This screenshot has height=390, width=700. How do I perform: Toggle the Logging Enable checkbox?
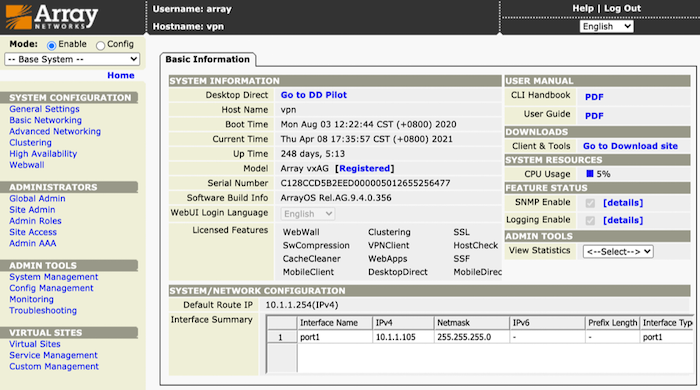590,220
